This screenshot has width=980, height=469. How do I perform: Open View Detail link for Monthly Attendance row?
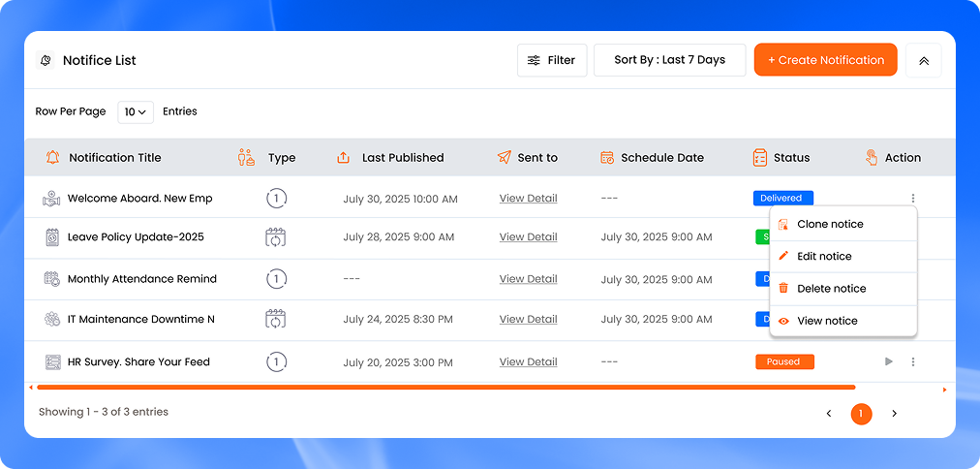528,279
